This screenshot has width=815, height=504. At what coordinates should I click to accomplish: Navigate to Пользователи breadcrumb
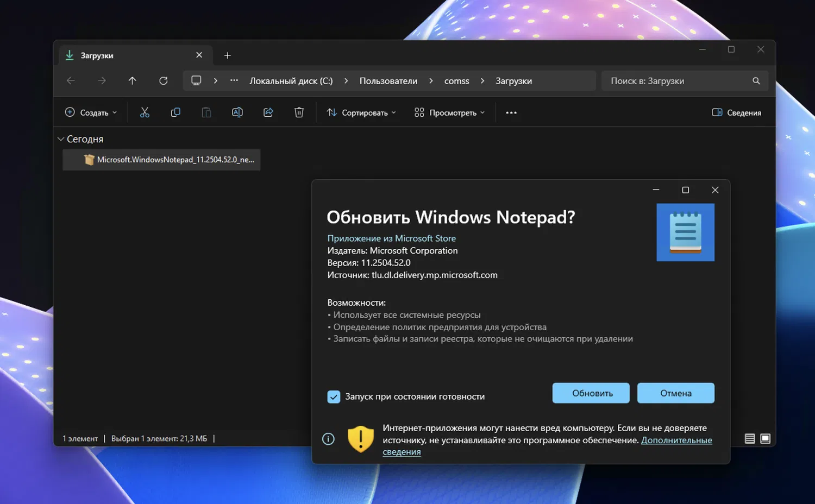[x=388, y=81]
